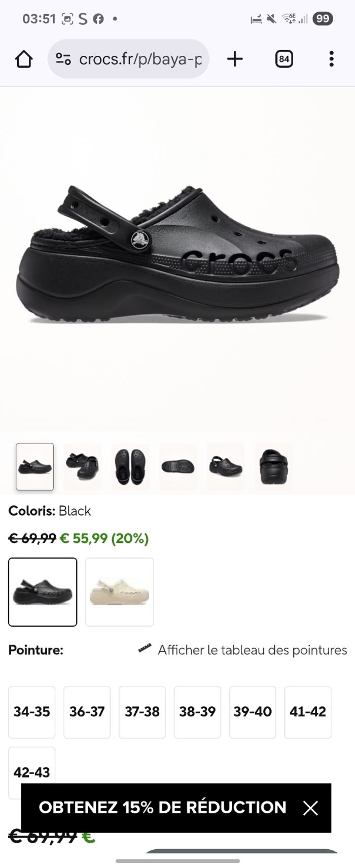Viewport: 355px width, 868px height.
Task: Show the top-view third thumbnail
Action: [x=130, y=467]
